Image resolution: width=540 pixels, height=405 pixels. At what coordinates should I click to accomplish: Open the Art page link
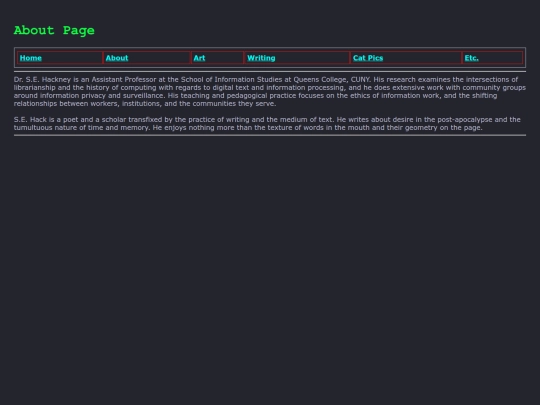click(199, 58)
